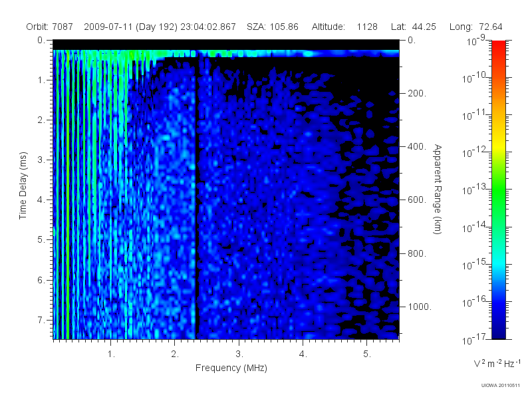Click time delay tick label 2.
This screenshot has width=532, height=399.
pyautogui.click(x=41, y=120)
